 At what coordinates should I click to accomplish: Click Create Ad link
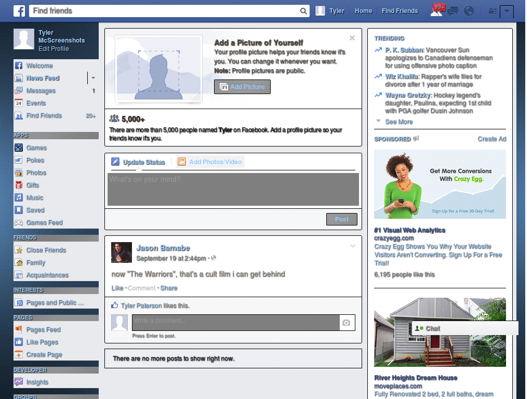point(492,139)
